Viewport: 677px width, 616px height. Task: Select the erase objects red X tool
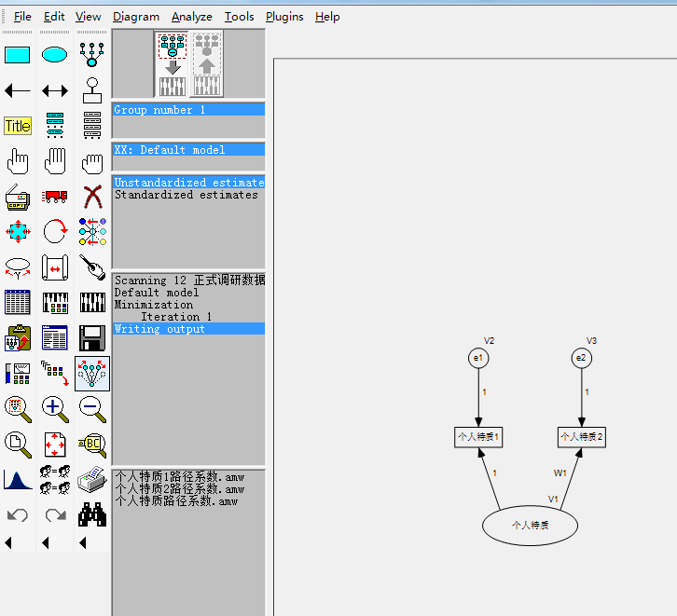click(x=93, y=198)
